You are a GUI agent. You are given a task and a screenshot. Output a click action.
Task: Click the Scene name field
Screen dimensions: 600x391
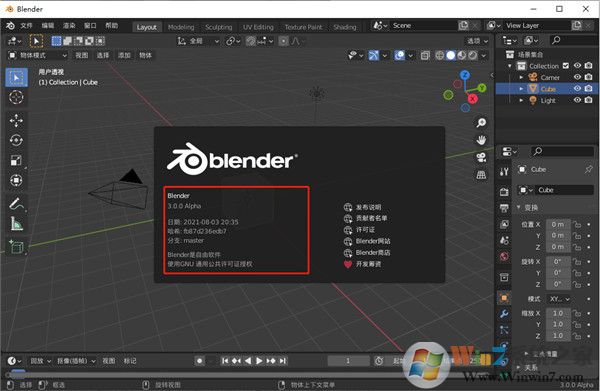pyautogui.click(x=424, y=26)
